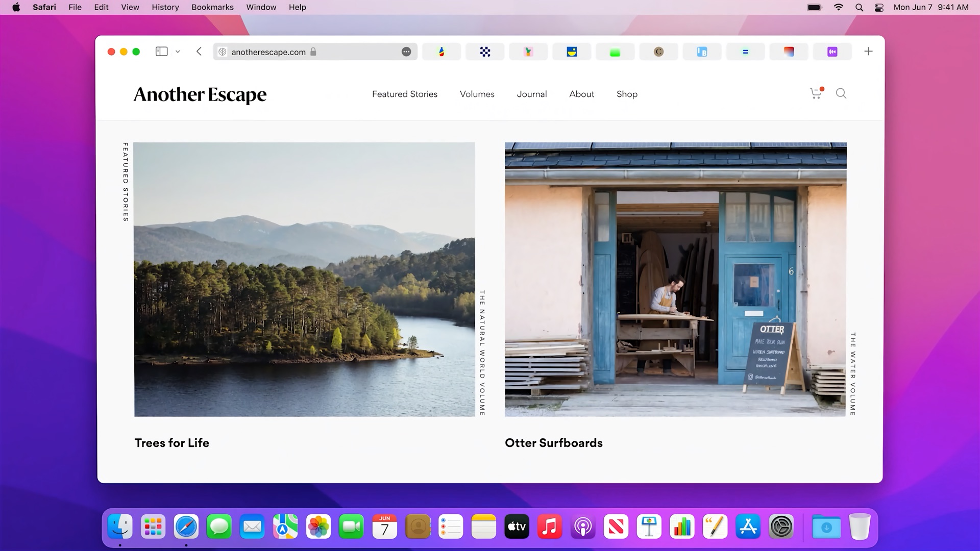
Task: Expand the tab overview dropdown arrow
Action: coord(178,52)
